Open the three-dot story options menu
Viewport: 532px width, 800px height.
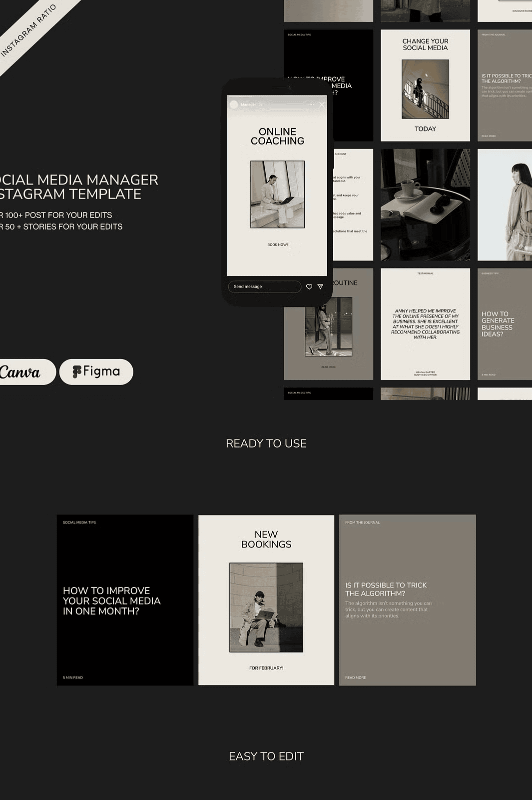[x=312, y=104]
